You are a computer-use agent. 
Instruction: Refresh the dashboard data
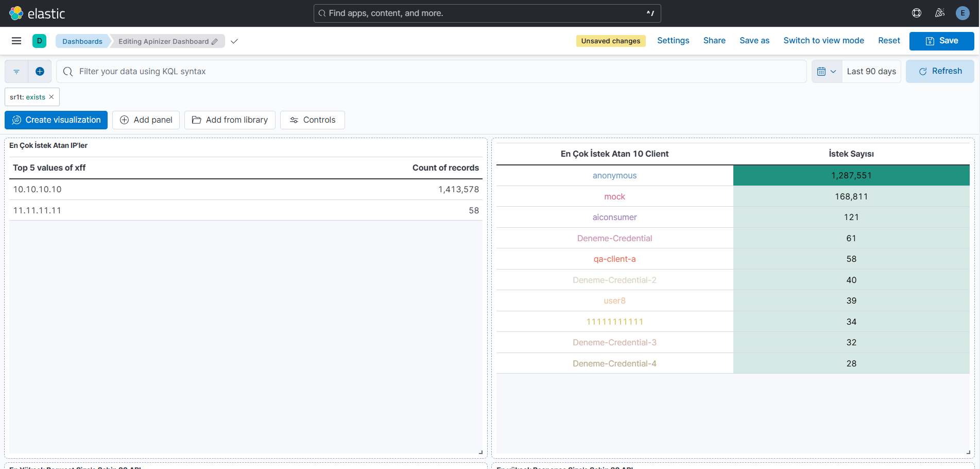[940, 71]
